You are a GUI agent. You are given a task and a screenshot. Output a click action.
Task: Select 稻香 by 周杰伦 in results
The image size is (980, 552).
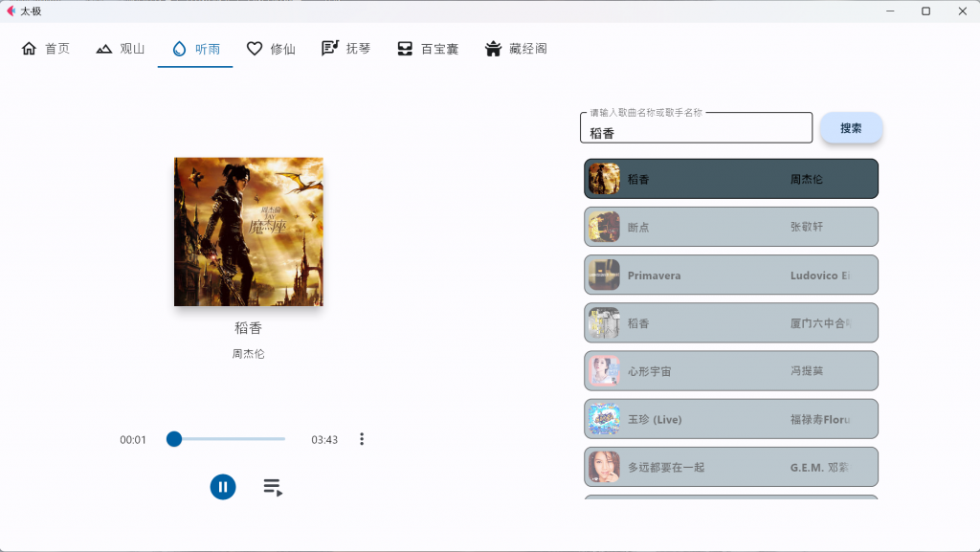[x=731, y=179]
